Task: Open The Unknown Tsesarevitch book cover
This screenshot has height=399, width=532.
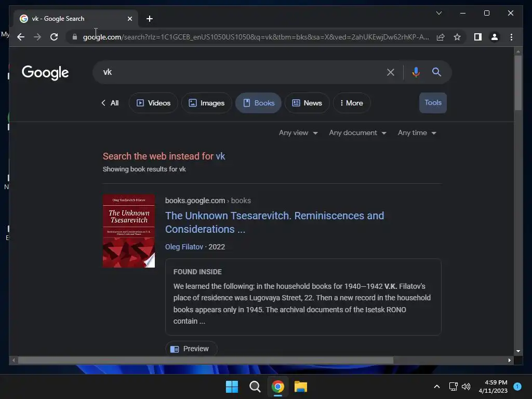Action: [129, 231]
